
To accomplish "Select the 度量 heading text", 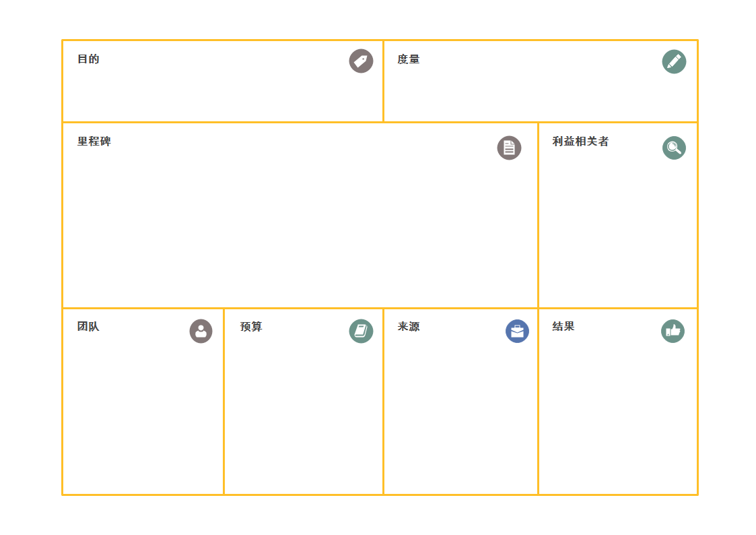I will [409, 59].
